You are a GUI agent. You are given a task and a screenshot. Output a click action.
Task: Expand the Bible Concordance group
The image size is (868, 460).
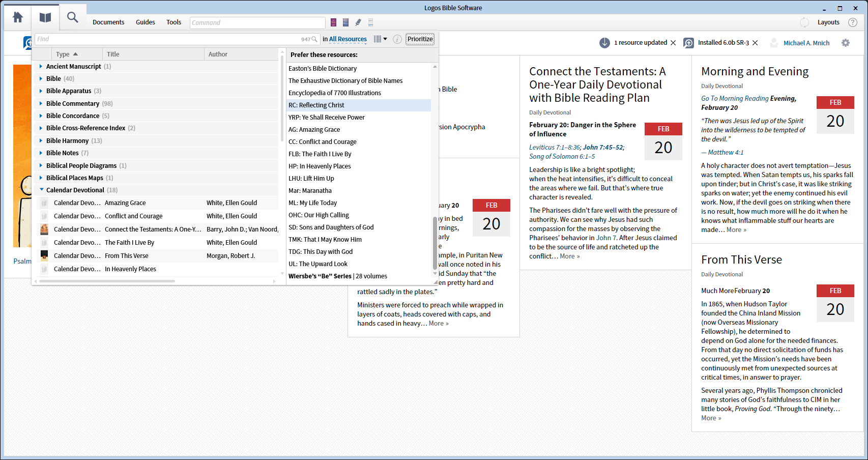pos(41,116)
